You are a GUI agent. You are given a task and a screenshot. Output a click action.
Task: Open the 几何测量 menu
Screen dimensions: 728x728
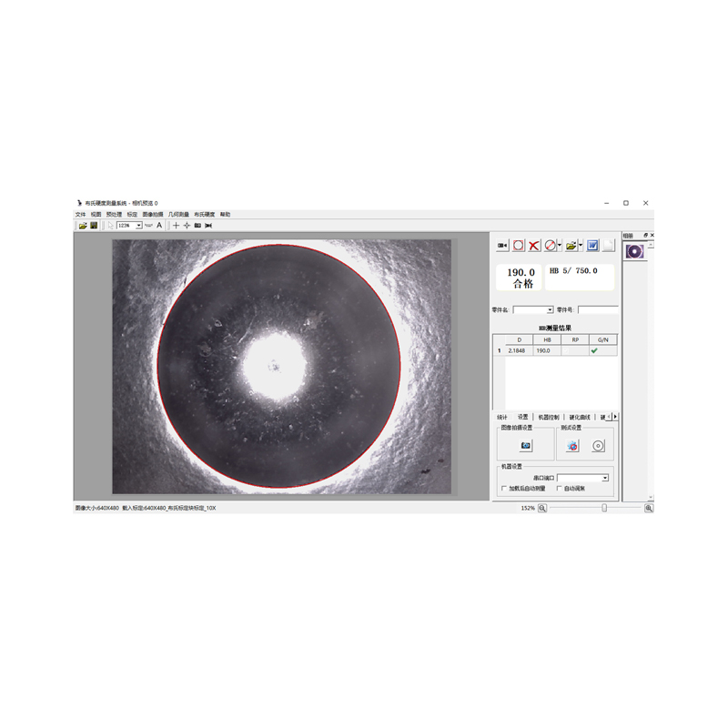[178, 215]
